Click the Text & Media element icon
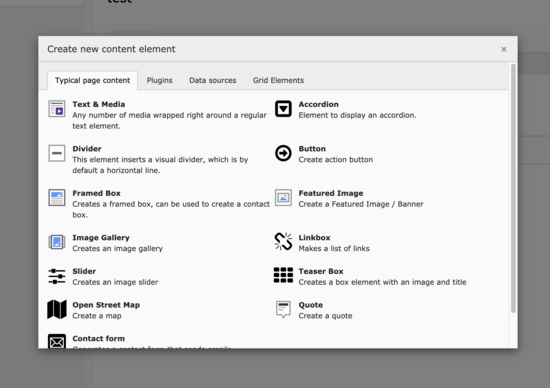The width and height of the screenshot is (550, 388). [56, 109]
